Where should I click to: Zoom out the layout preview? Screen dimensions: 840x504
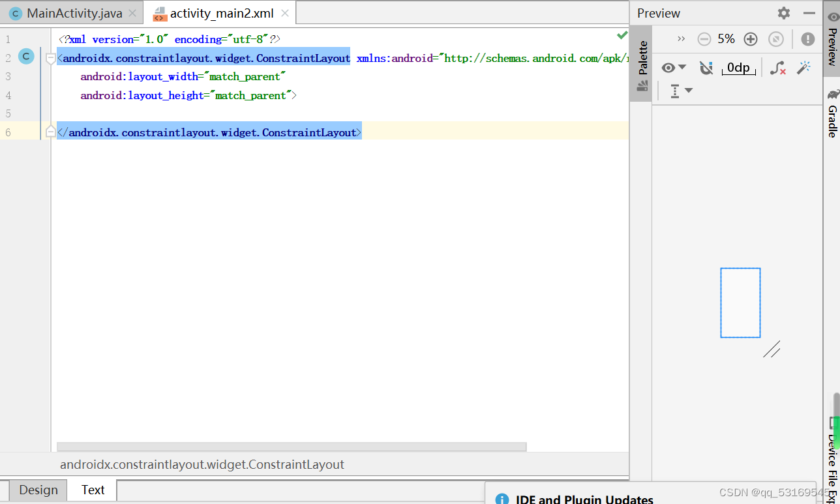click(x=704, y=38)
